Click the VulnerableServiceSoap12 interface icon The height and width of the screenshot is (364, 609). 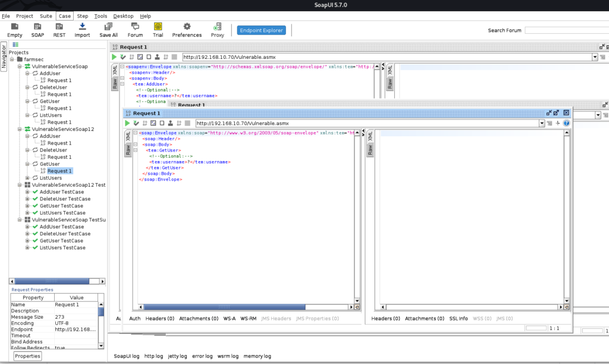point(27,129)
